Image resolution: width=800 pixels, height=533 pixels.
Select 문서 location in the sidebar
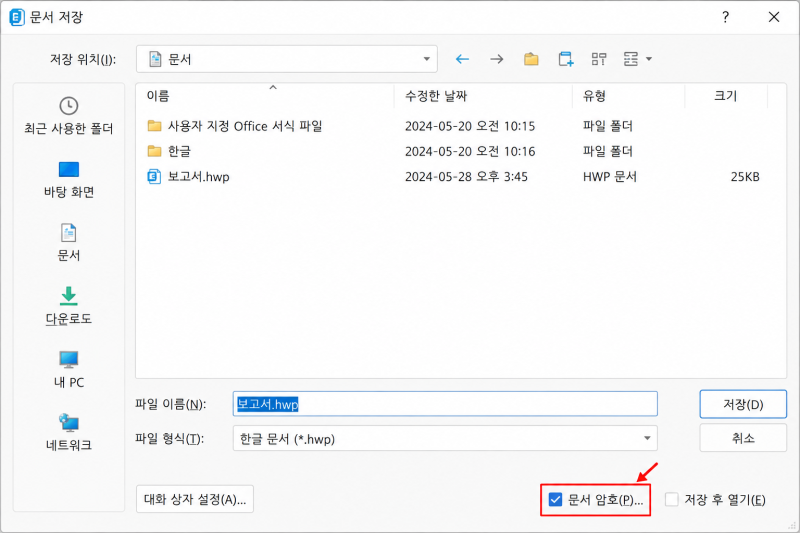pos(68,243)
